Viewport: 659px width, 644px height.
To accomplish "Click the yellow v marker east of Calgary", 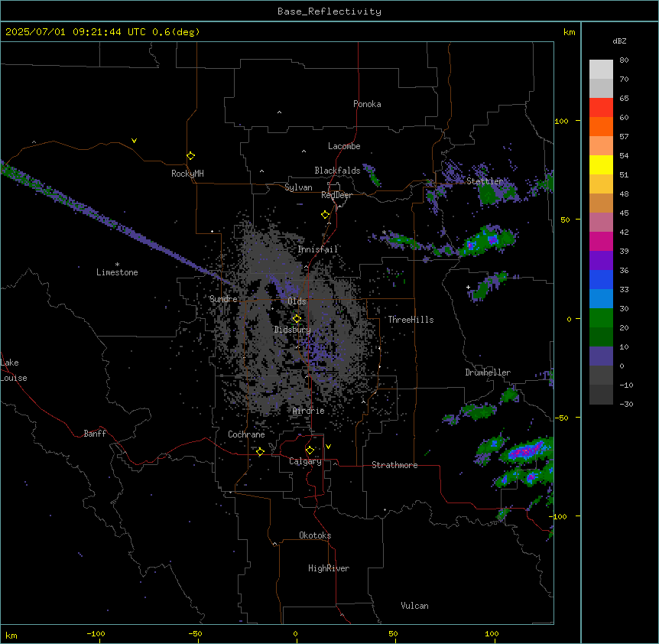I will pos(328,447).
